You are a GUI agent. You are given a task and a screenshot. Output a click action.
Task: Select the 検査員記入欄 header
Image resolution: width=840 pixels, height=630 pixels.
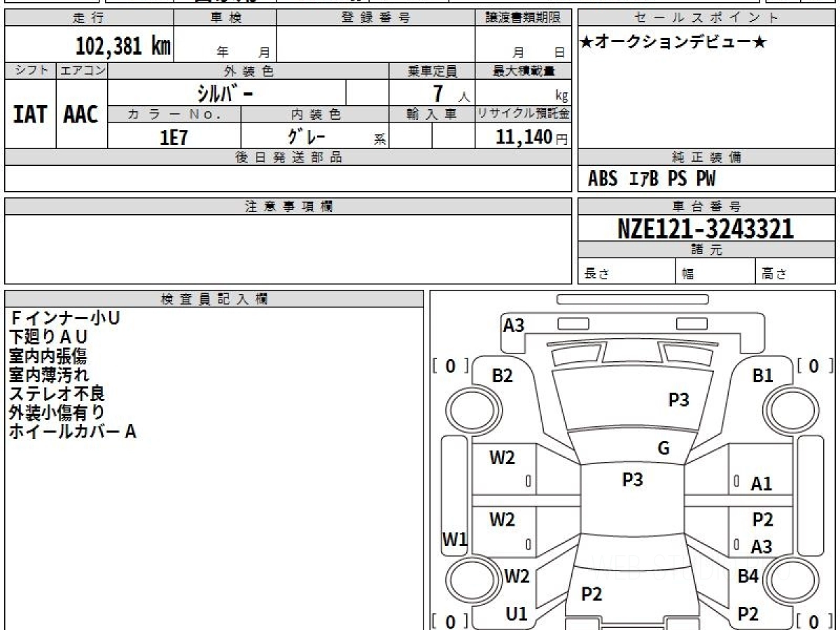point(214,299)
